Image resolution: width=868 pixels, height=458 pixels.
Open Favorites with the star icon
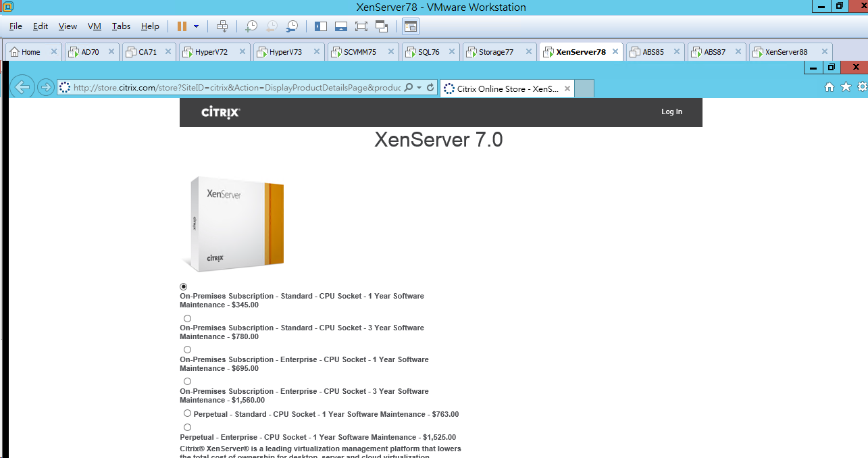click(846, 86)
